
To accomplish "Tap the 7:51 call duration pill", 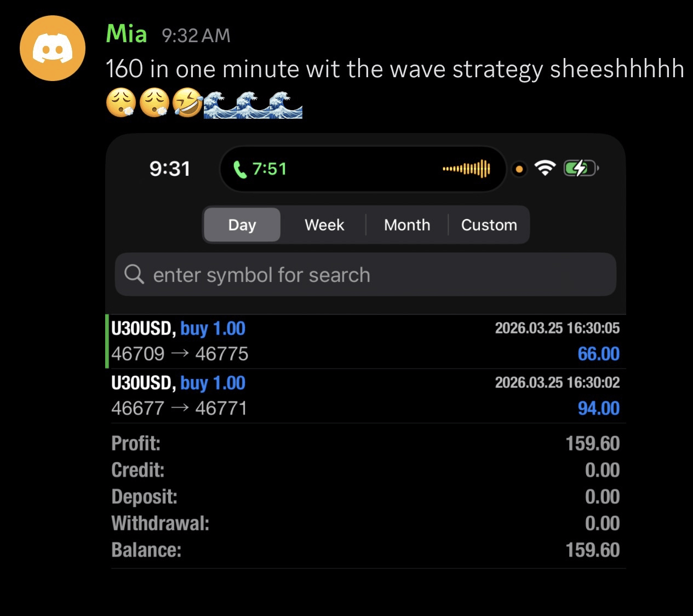I will click(x=270, y=169).
